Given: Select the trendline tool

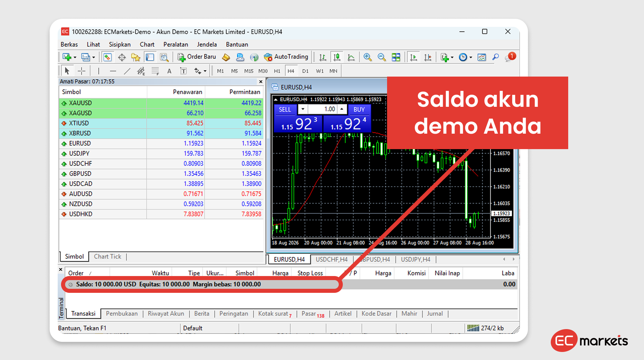Looking at the screenshot, I should tap(127, 71).
